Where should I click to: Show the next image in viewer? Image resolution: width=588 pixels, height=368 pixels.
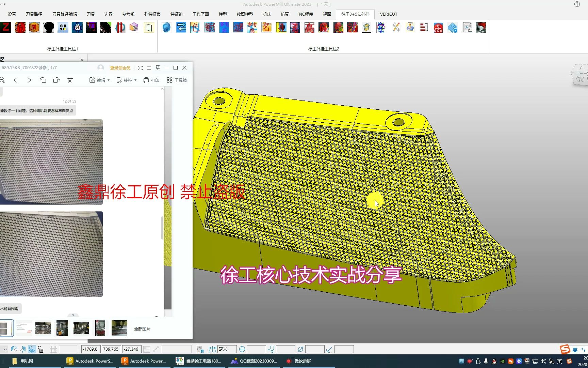pos(29,80)
